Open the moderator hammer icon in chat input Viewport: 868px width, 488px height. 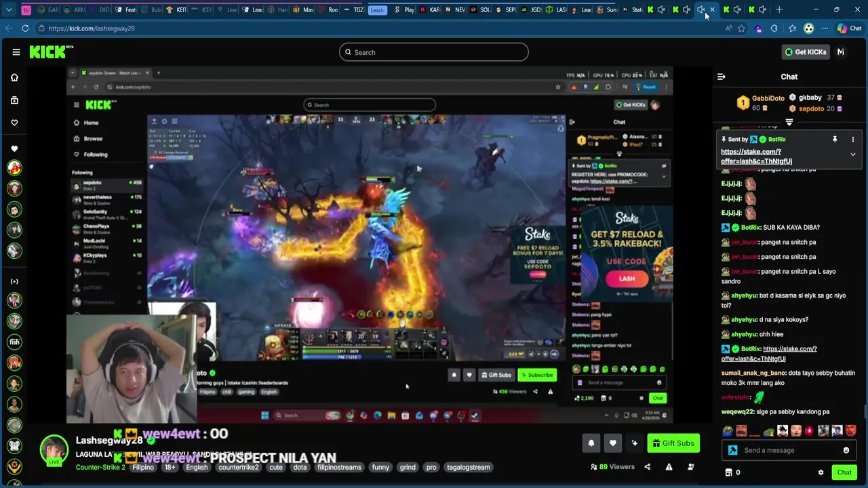(732, 450)
